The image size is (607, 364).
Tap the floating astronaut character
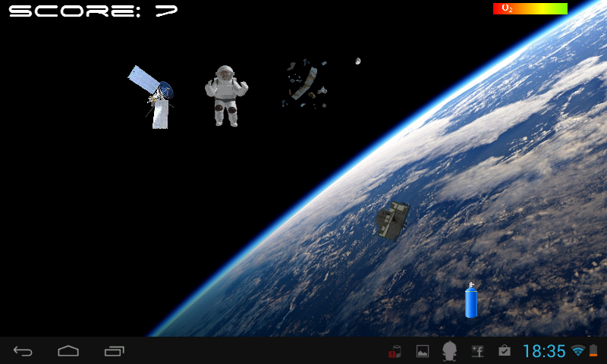point(226,95)
